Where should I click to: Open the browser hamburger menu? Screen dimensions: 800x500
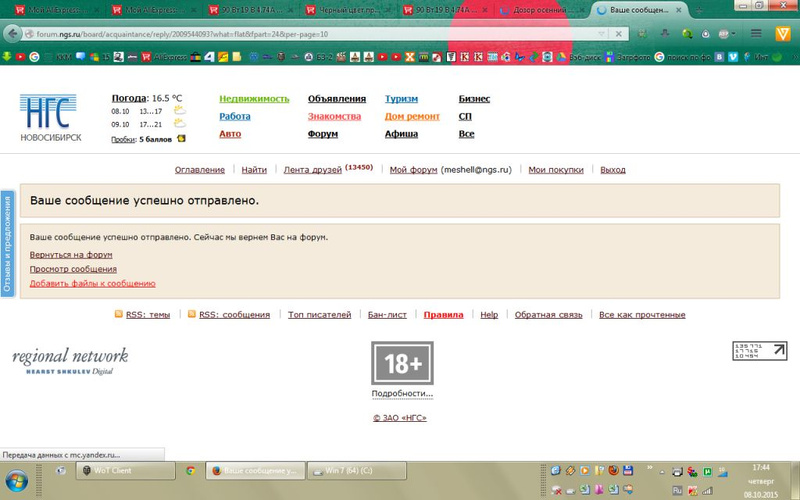[757, 33]
